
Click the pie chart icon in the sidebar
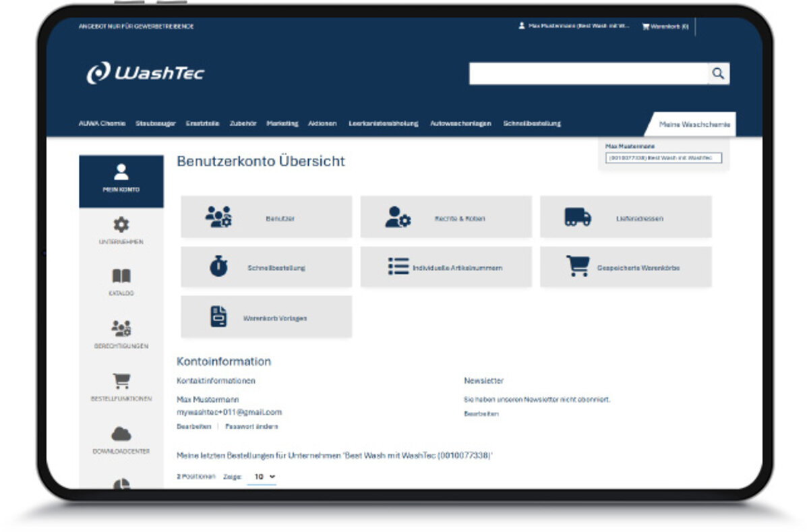pyautogui.click(x=121, y=483)
